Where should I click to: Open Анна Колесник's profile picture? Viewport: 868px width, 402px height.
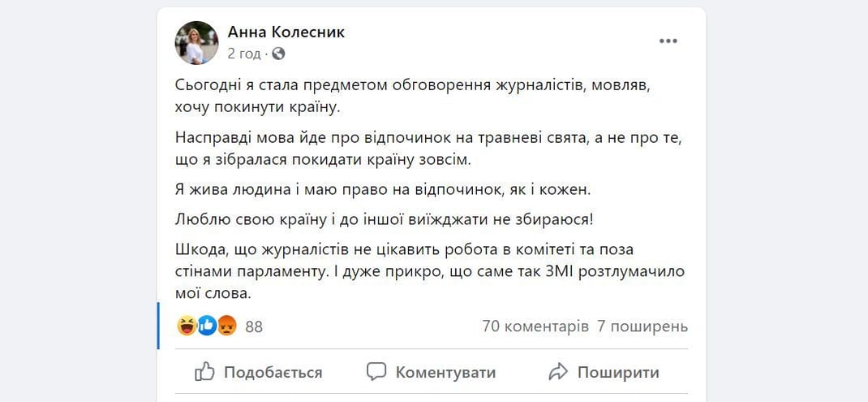[196, 43]
